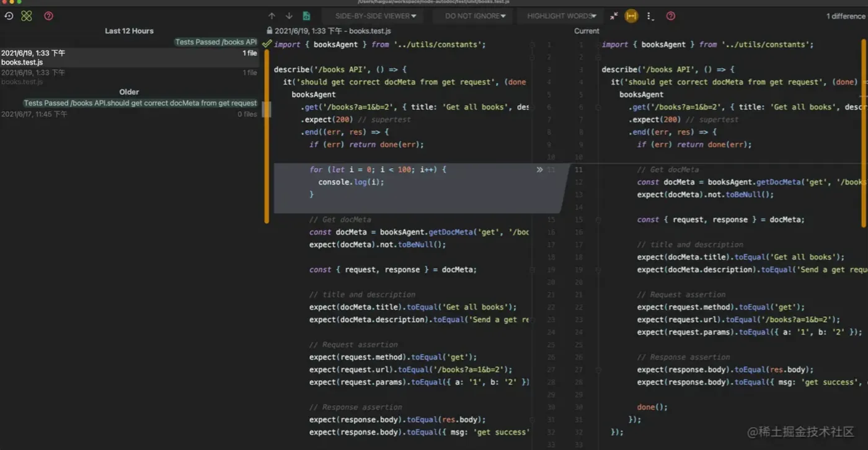This screenshot has width=868, height=450.
Task: Collapse fold marker at import line in left pane
Action: (532, 45)
